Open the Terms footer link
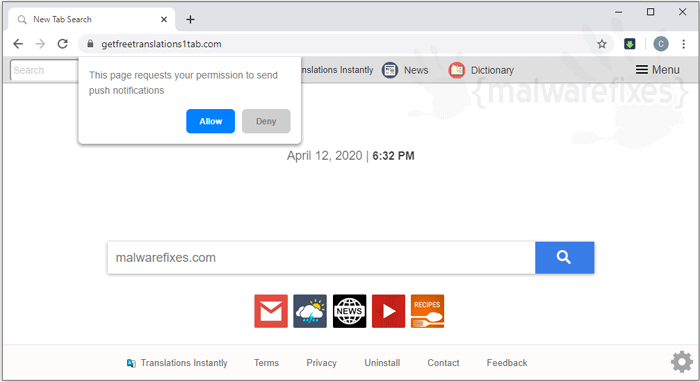This screenshot has height=382, width=700. [267, 363]
